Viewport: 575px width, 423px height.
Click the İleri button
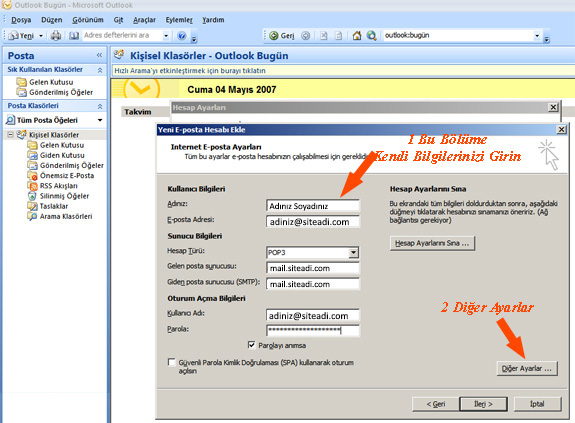pos(483,404)
